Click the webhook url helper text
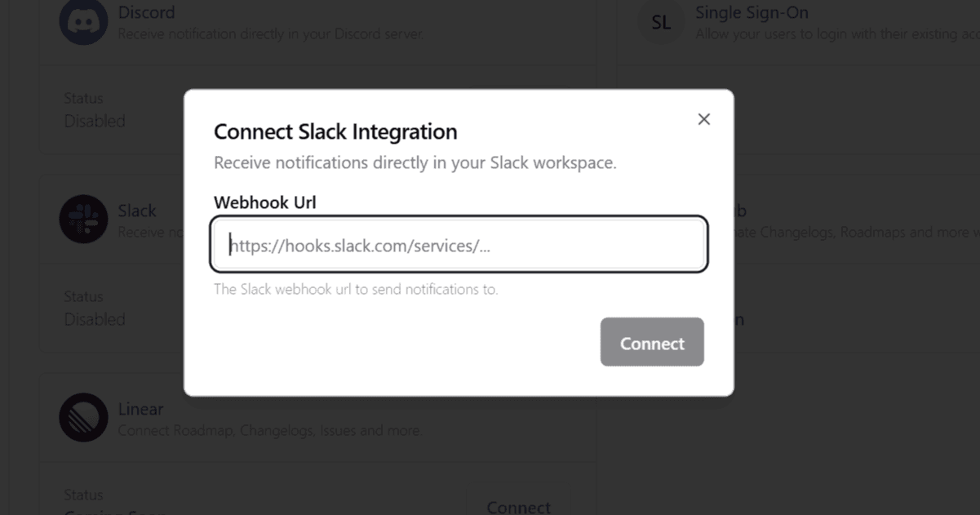Viewport: 980px width, 515px height. [x=356, y=289]
